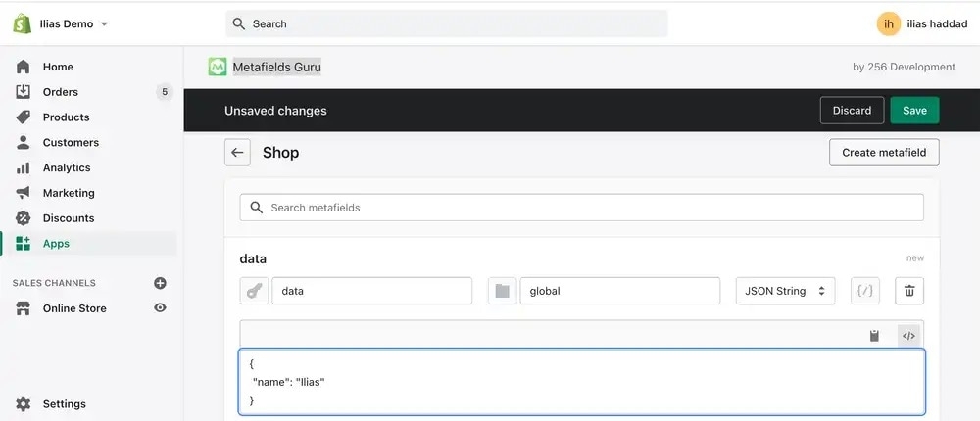Viewport: 980px width, 421px height.
Task: Click the Analytics bar chart icon
Action: click(24, 167)
